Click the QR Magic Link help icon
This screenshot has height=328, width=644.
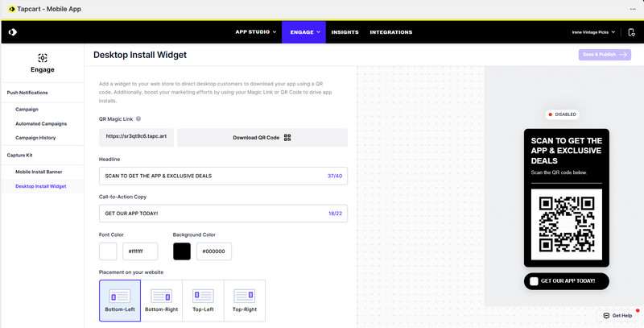click(x=138, y=118)
